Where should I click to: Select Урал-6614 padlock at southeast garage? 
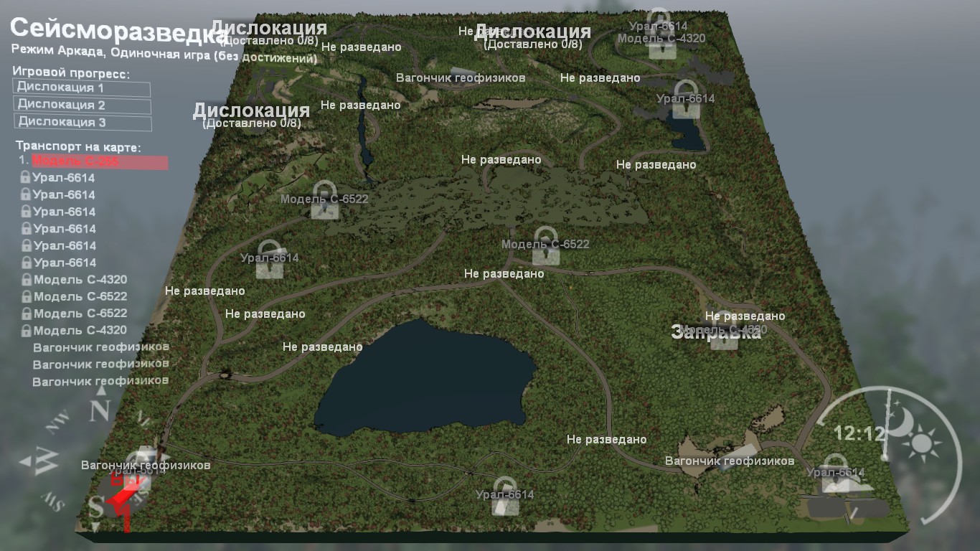click(835, 474)
